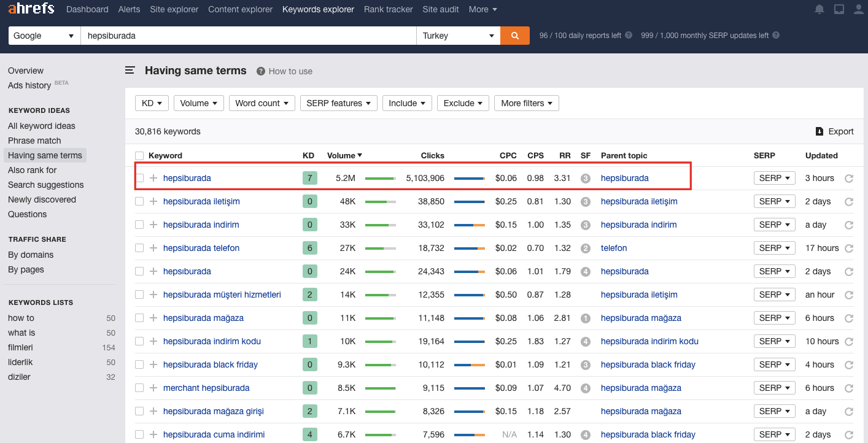Open the SERP features filter dropdown
Image resolution: width=868 pixels, height=443 pixels.
pos(339,103)
